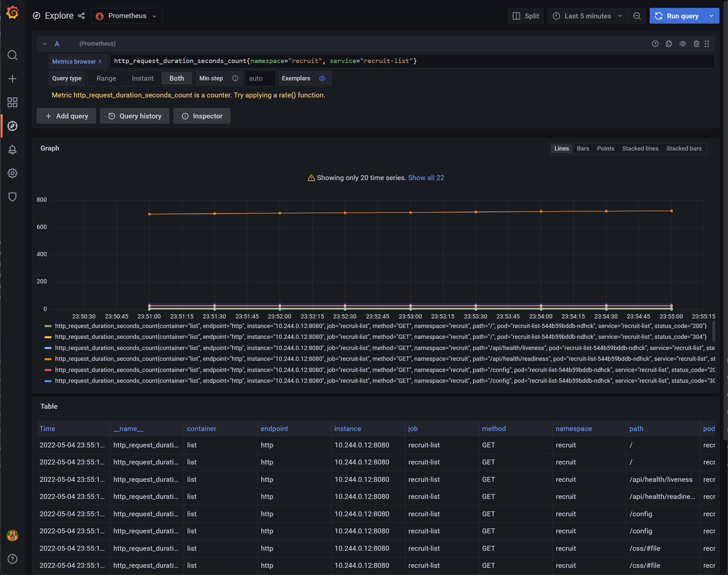Click the Min step auto input field
This screenshot has height=575, width=728.
click(x=260, y=78)
